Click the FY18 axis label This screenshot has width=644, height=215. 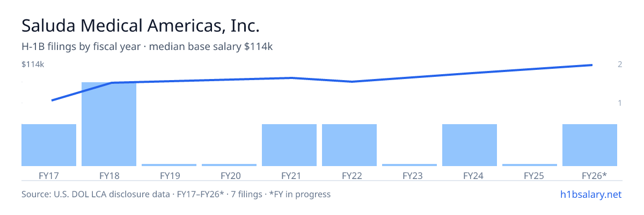click(x=109, y=175)
